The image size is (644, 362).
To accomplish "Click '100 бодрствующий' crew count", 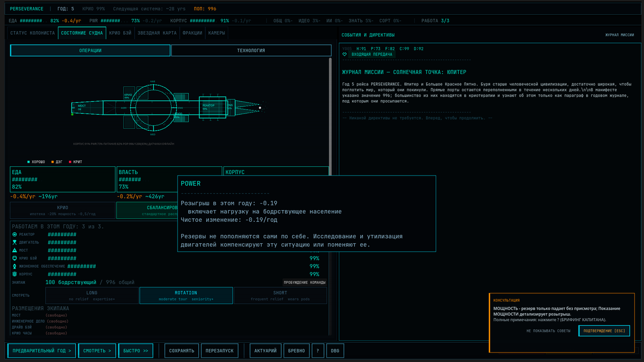I will (71, 283).
